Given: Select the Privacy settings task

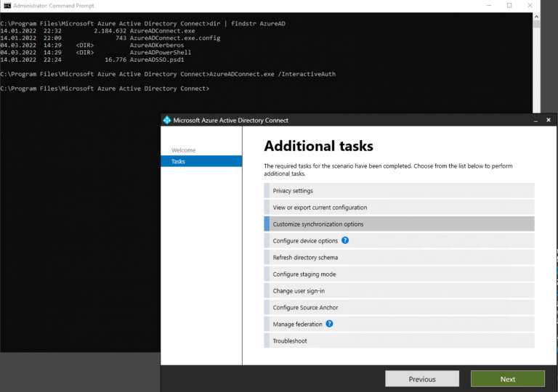Looking at the screenshot, I should pyautogui.click(x=399, y=191).
